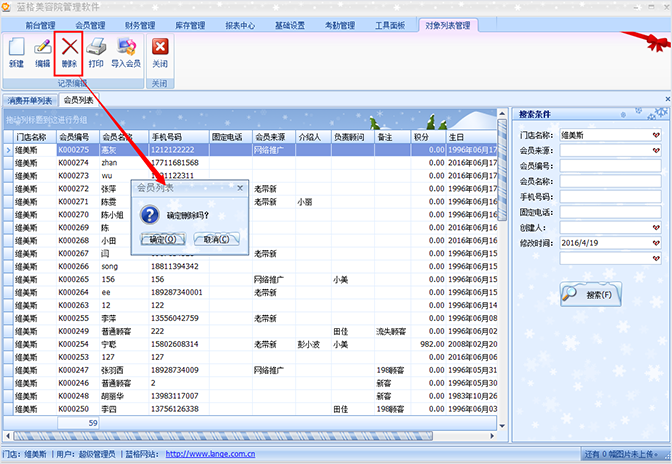The width and height of the screenshot is (672, 464).
Task: Click the 导入会员 (Import members) icon
Action: [x=126, y=51]
